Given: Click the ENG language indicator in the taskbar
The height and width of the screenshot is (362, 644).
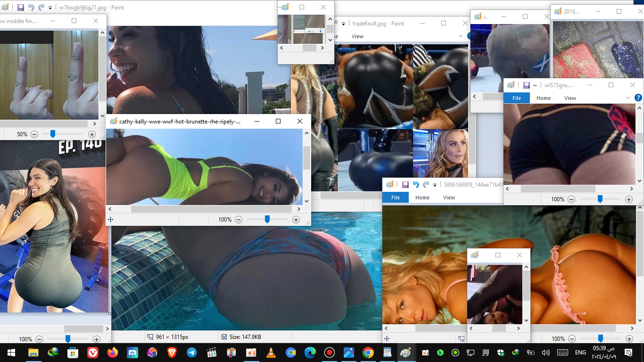Looking at the screenshot, I should tap(580, 352).
